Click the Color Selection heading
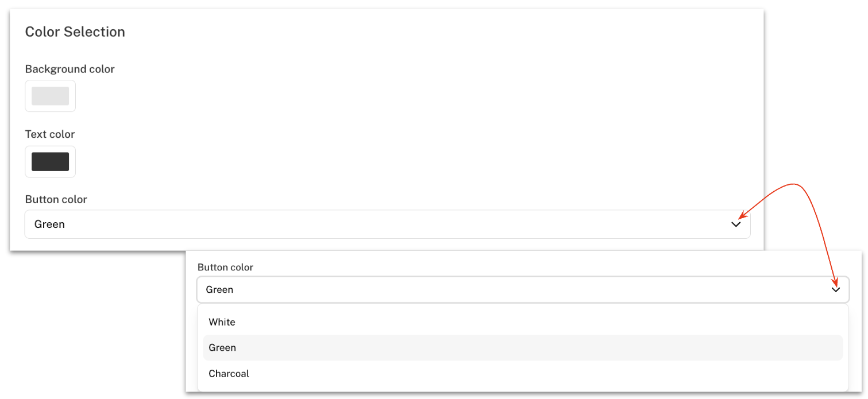The width and height of the screenshot is (868, 399). click(x=75, y=32)
